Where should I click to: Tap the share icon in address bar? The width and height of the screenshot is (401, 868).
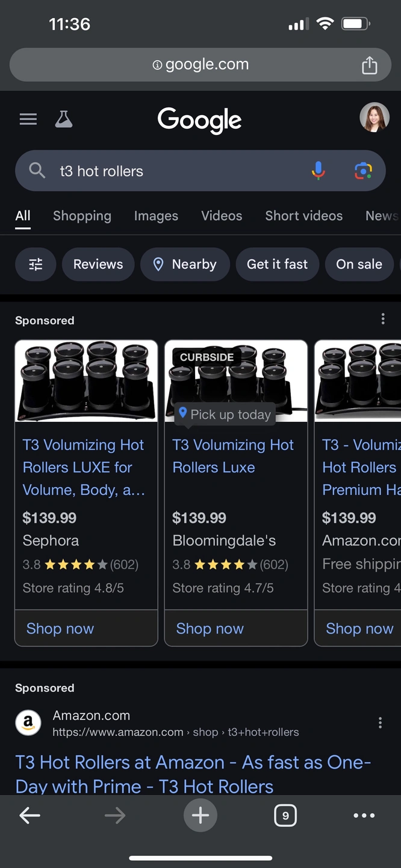pos(369,65)
